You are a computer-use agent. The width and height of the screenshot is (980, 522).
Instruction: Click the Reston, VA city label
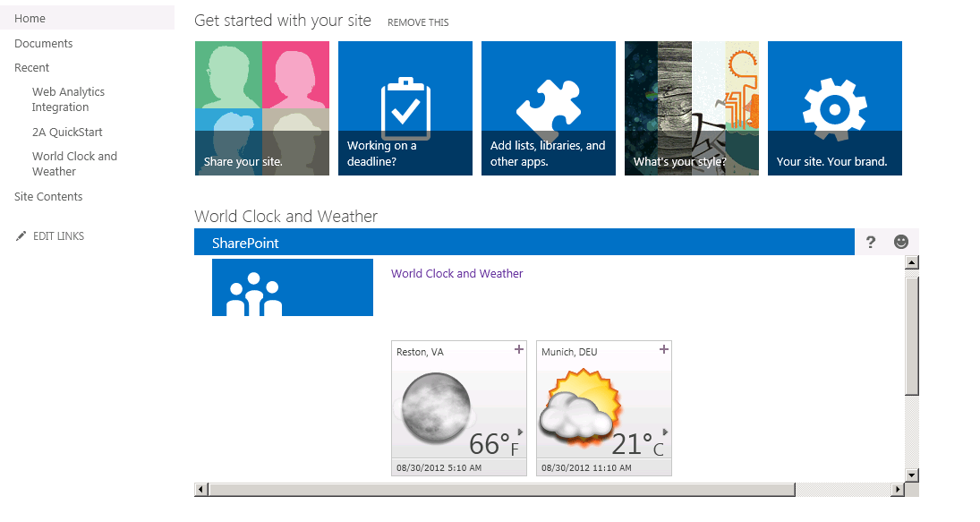pos(420,352)
